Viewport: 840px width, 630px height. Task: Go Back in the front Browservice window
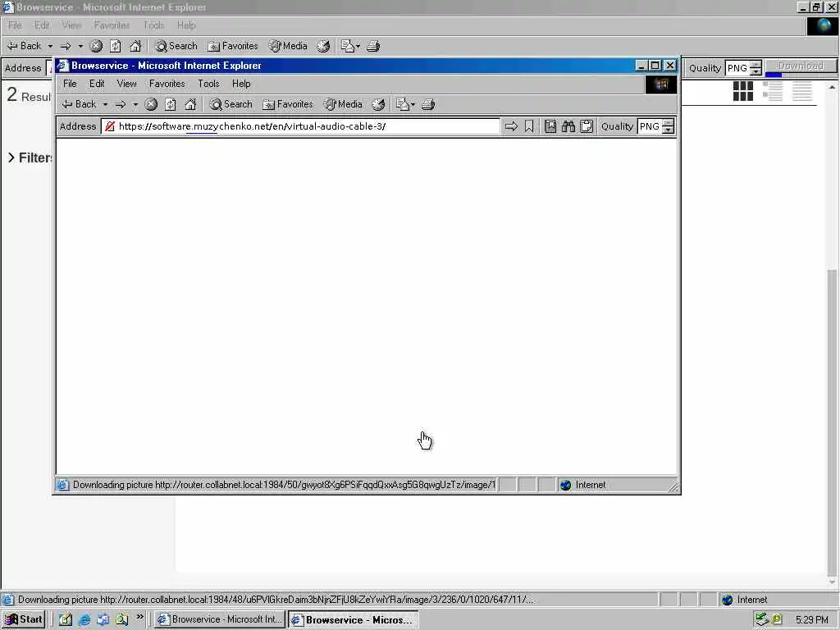pos(79,104)
